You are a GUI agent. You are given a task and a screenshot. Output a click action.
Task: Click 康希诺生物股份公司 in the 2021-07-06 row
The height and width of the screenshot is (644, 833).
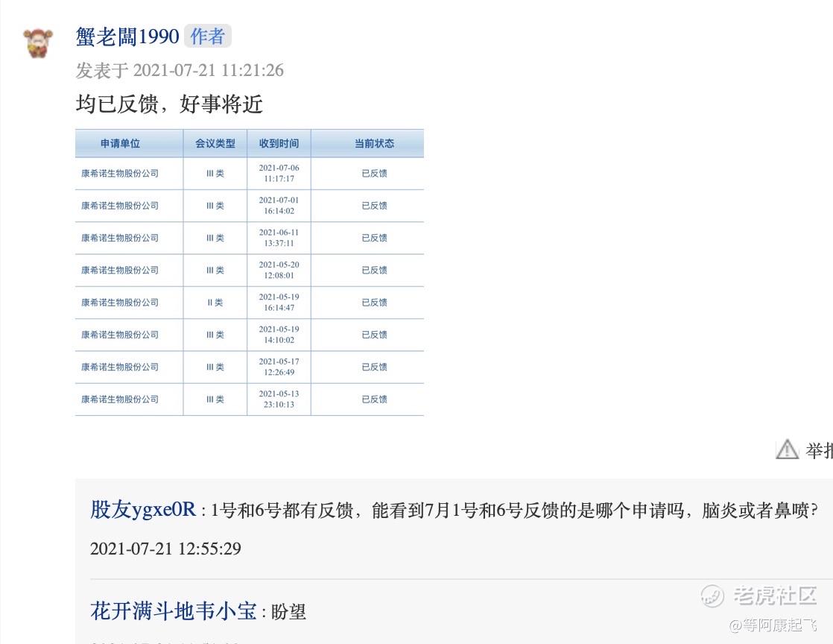[x=120, y=173]
